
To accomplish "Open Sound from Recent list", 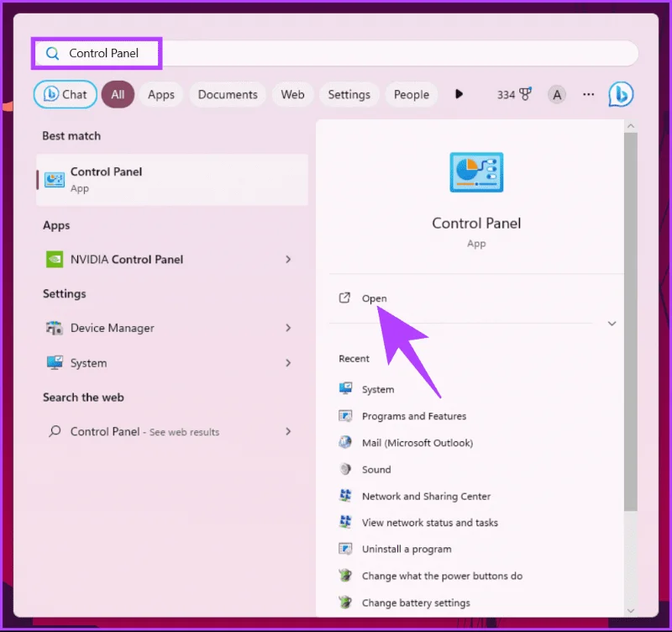I will tap(376, 470).
